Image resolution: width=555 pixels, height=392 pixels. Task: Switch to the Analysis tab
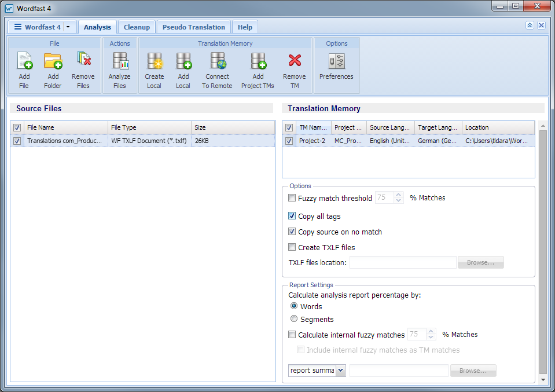pyautogui.click(x=97, y=27)
